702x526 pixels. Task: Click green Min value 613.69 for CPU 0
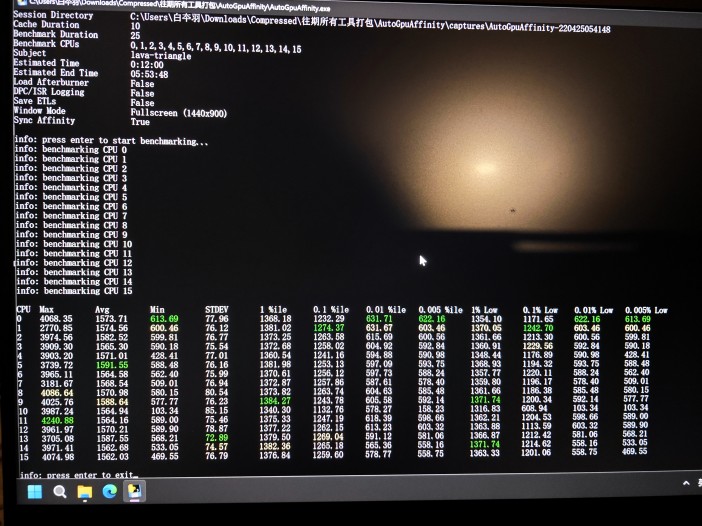(164, 319)
